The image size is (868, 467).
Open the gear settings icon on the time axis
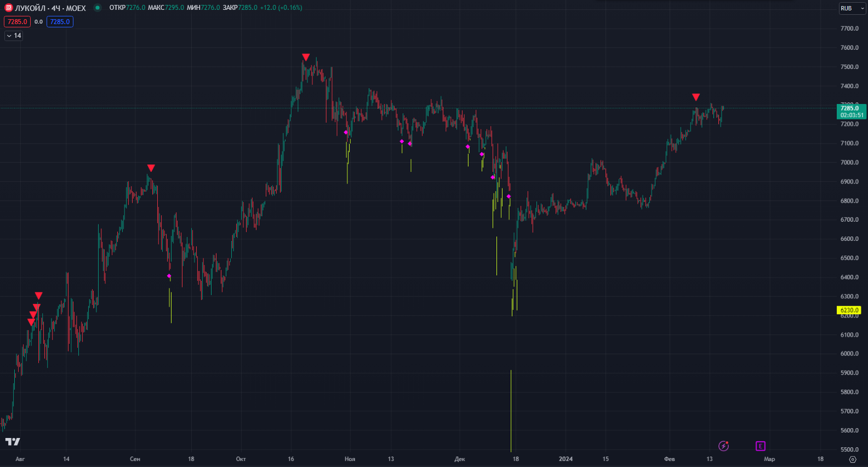point(853,459)
